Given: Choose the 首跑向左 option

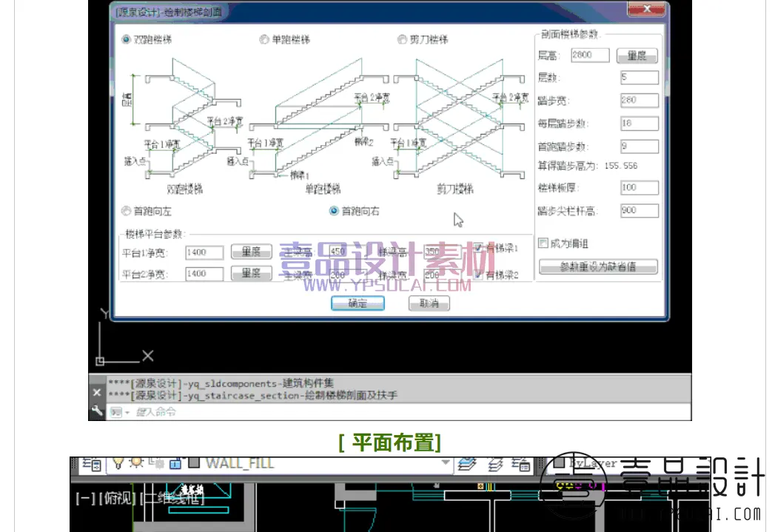Looking at the screenshot, I should 127,212.
